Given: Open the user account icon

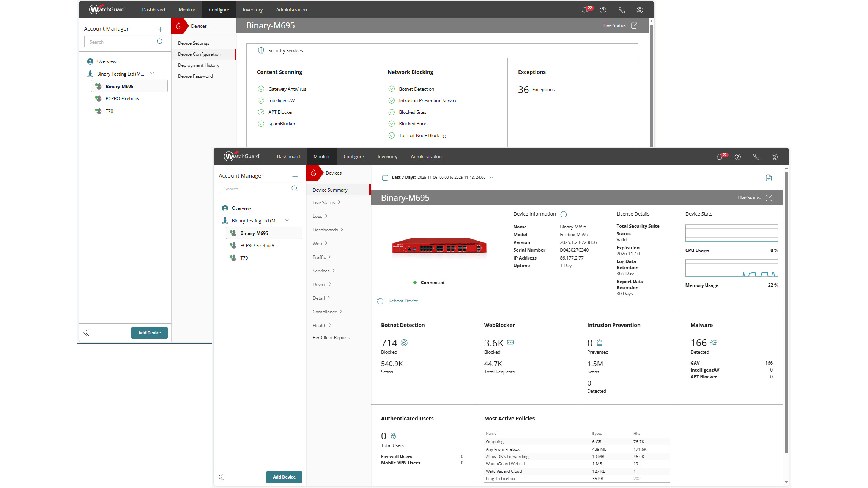Looking at the screenshot, I should coord(774,156).
